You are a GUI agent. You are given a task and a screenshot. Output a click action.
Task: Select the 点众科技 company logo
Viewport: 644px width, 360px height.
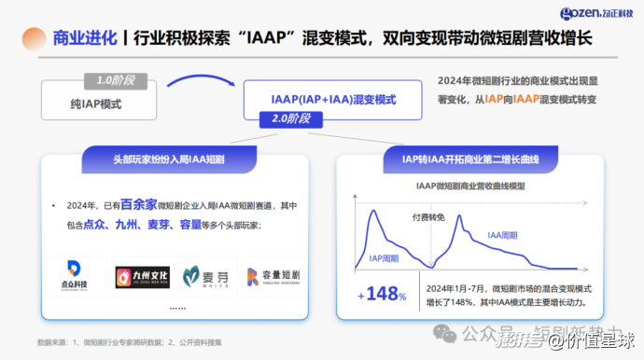coord(75,275)
